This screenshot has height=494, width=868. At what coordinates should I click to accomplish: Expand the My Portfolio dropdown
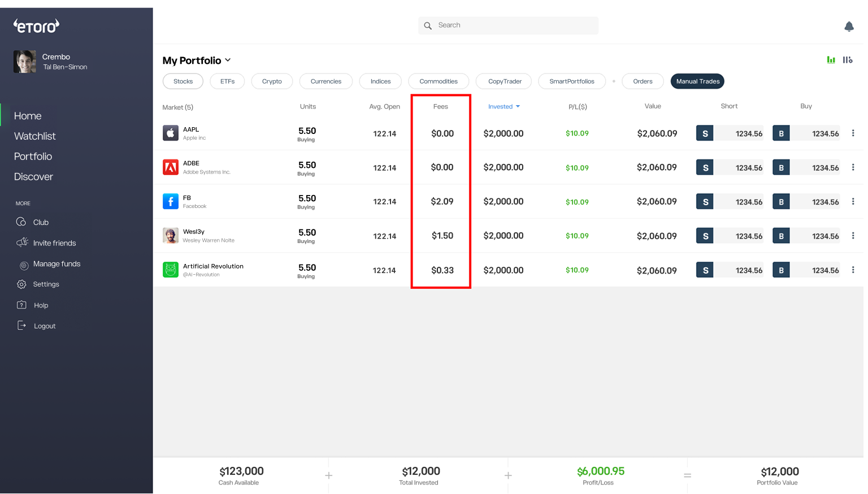(228, 60)
